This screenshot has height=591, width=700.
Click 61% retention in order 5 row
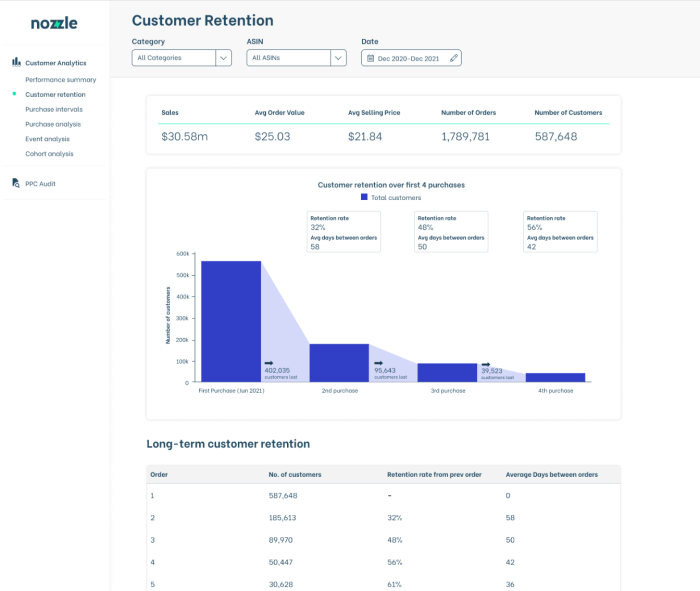[x=395, y=584]
